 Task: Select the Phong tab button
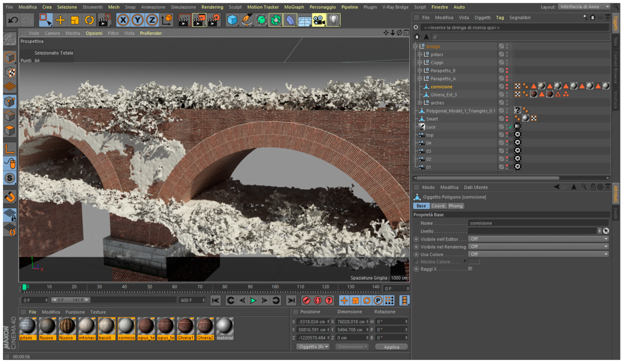click(x=455, y=206)
